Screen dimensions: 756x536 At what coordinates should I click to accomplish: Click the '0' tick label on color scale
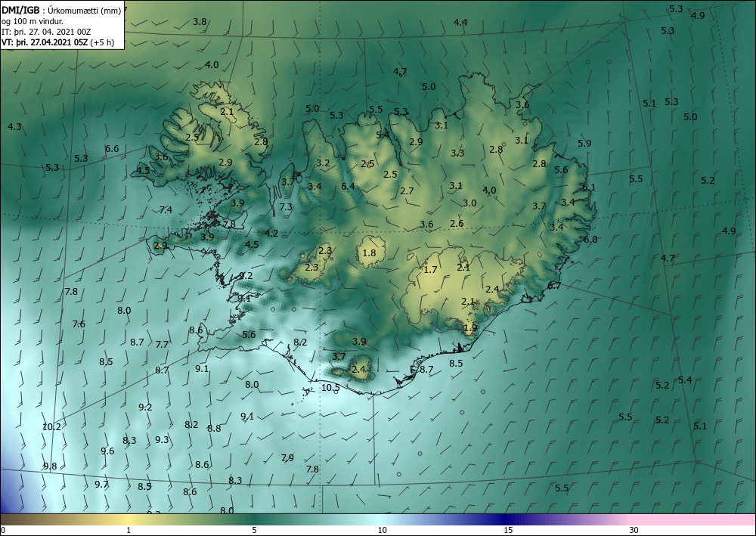coord(3,530)
